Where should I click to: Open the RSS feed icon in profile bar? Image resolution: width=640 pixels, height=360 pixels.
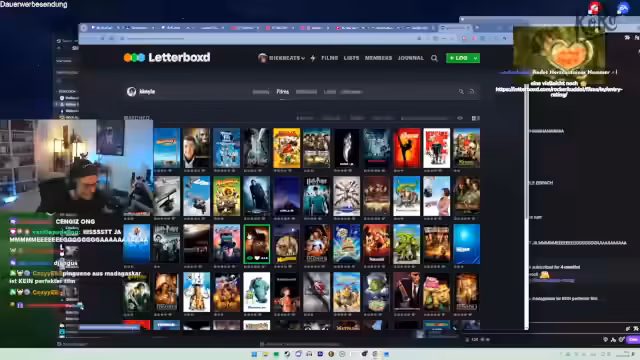coord(472,91)
